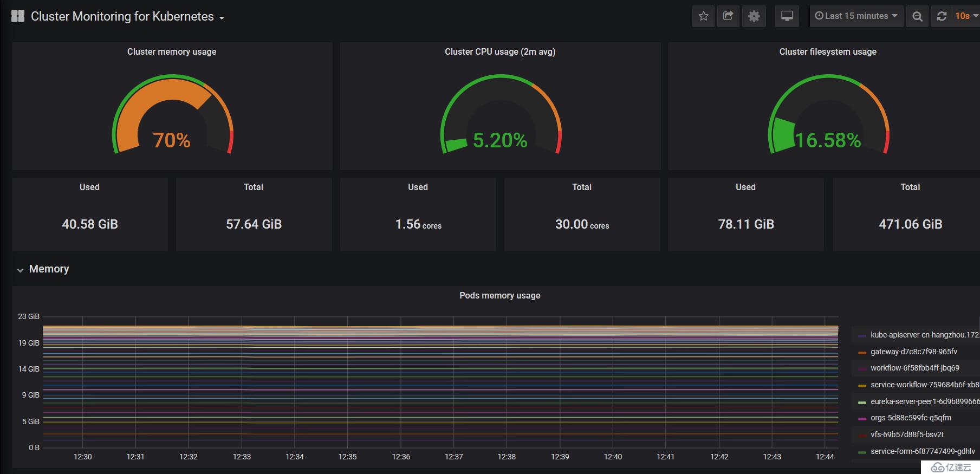Viewport: 980px width, 474px height.
Task: Share the dashboard via share icon
Action: tap(728, 16)
